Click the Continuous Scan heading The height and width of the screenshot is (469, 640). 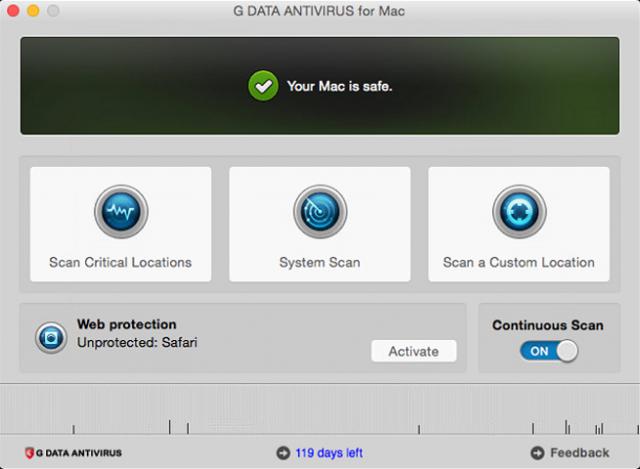tap(548, 325)
